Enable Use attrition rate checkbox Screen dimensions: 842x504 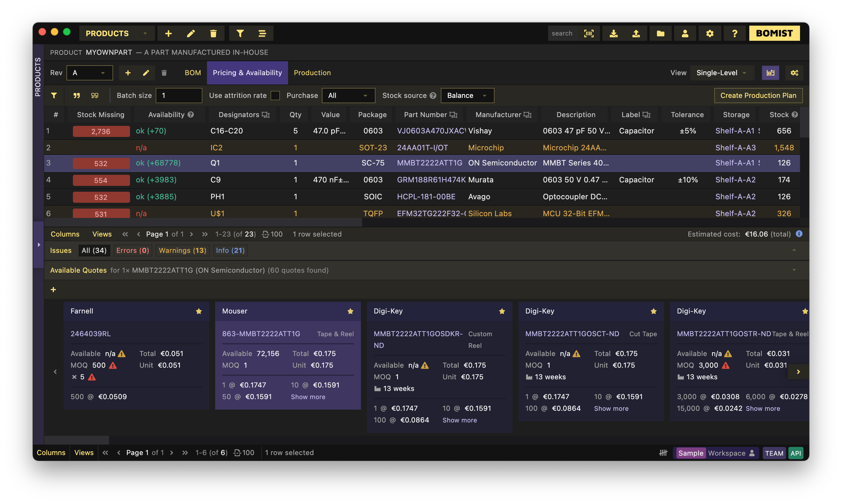[x=275, y=96]
